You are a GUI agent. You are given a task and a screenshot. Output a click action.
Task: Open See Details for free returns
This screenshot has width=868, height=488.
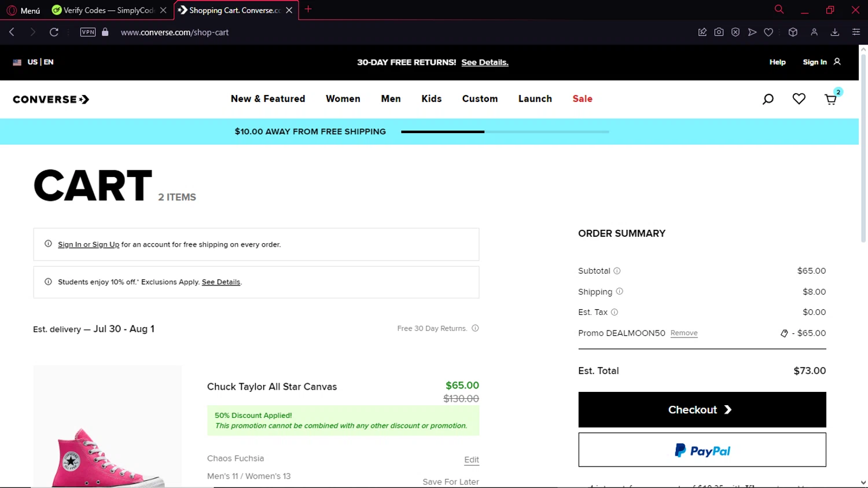[x=485, y=63]
